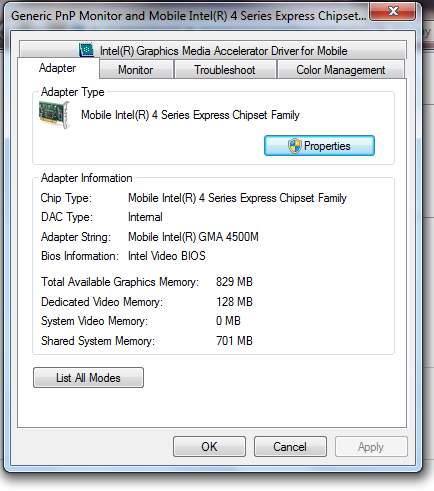
Task: Click the UAC shield icon on Properties
Action: click(x=295, y=146)
